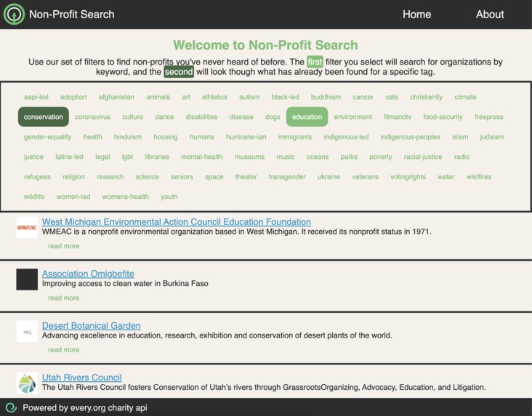The image size is (532, 416).
Task: Click the Utah Rivers Council logo
Action: pos(27,383)
